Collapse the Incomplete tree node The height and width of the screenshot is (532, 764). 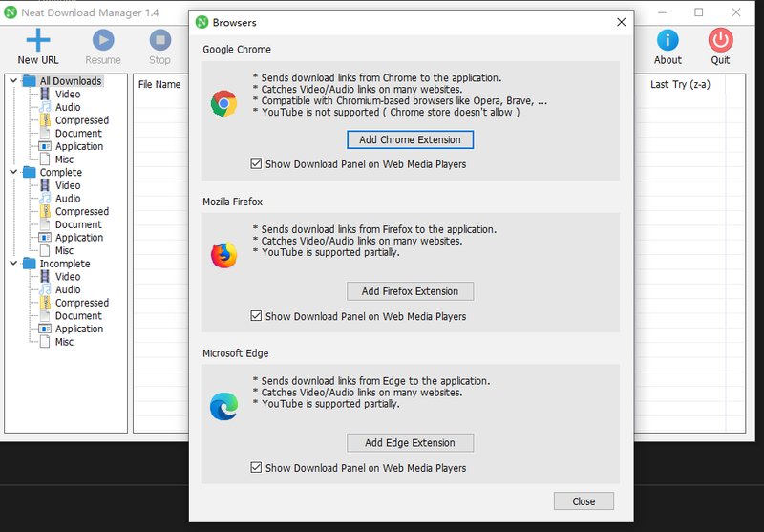pos(13,264)
